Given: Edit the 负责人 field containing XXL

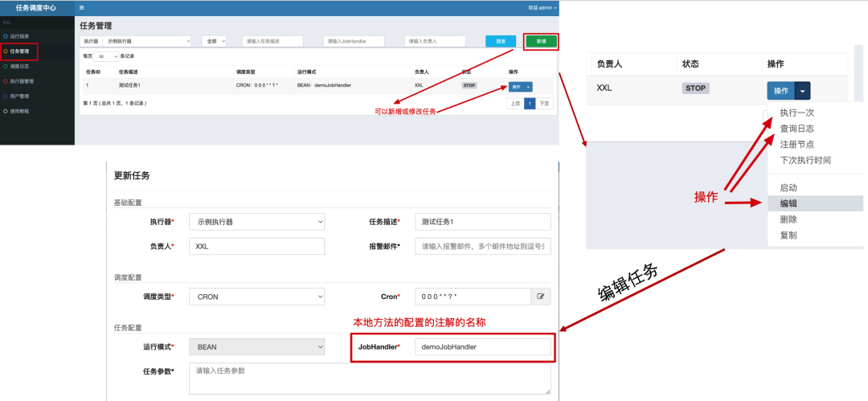Looking at the screenshot, I should (x=257, y=247).
